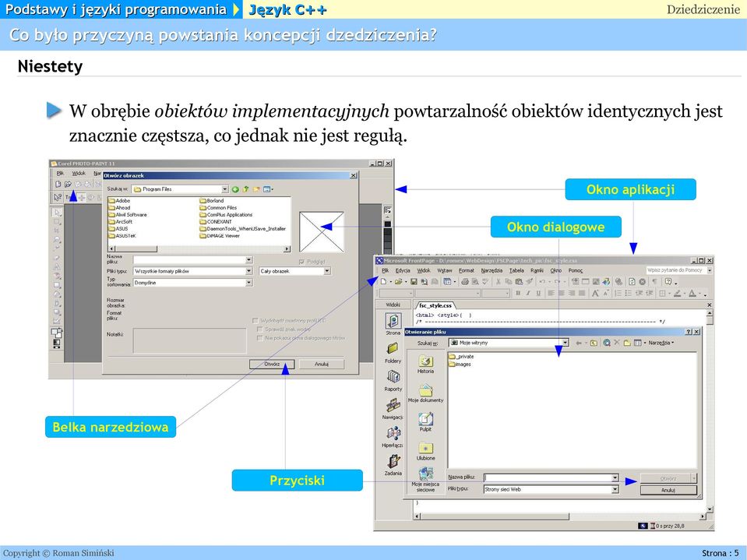Image resolution: width=747 pixels, height=560 pixels.
Task: Click Search the Web icon in Otwieranie pliku
Action: (x=607, y=343)
